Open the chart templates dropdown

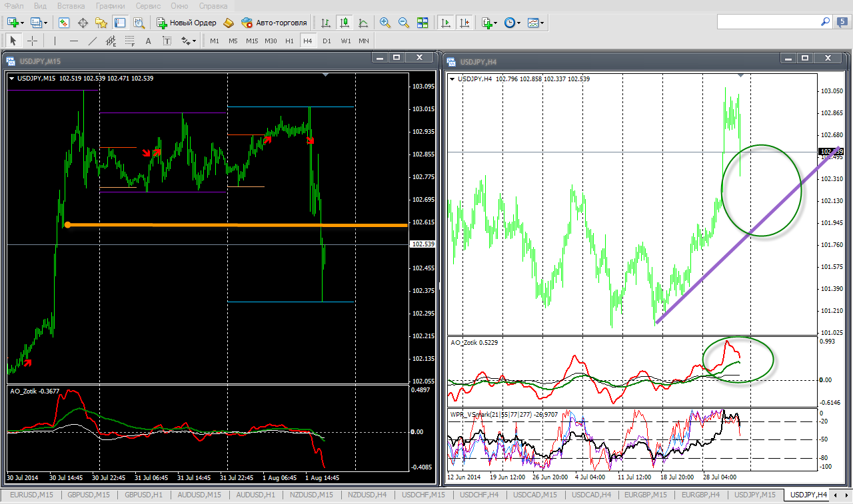(542, 23)
